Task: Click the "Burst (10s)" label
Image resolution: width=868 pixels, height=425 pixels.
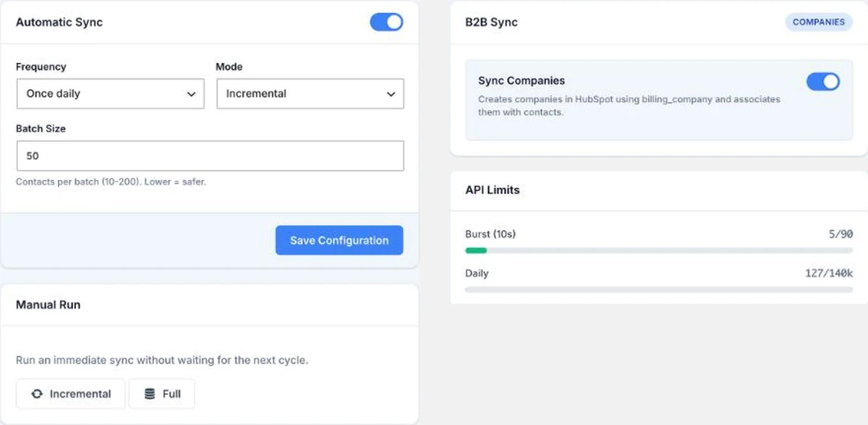Action: coord(490,234)
